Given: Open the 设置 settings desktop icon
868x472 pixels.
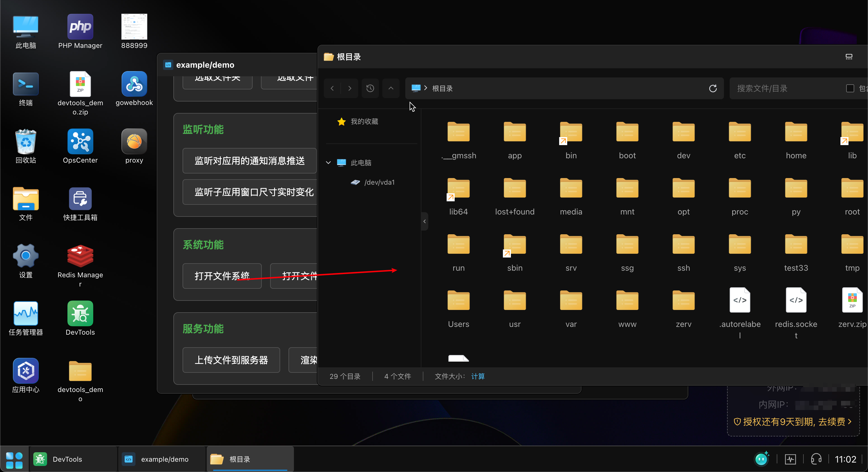Looking at the screenshot, I should click(x=26, y=261).
